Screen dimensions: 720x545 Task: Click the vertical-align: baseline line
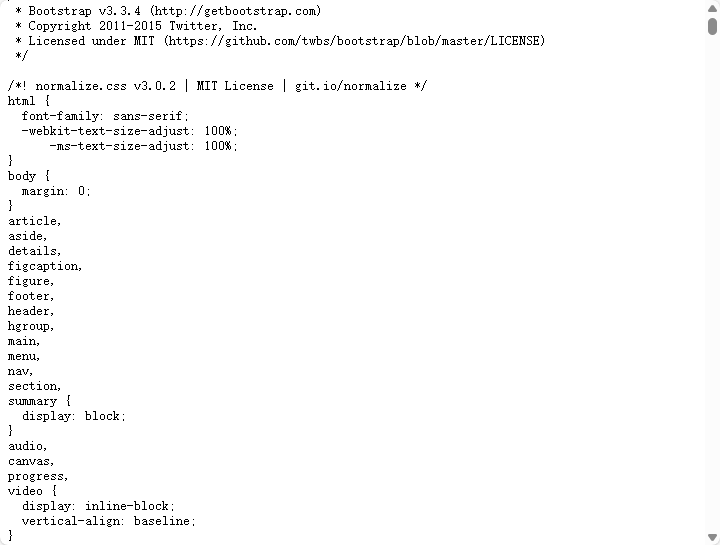pyautogui.click(x=109, y=521)
